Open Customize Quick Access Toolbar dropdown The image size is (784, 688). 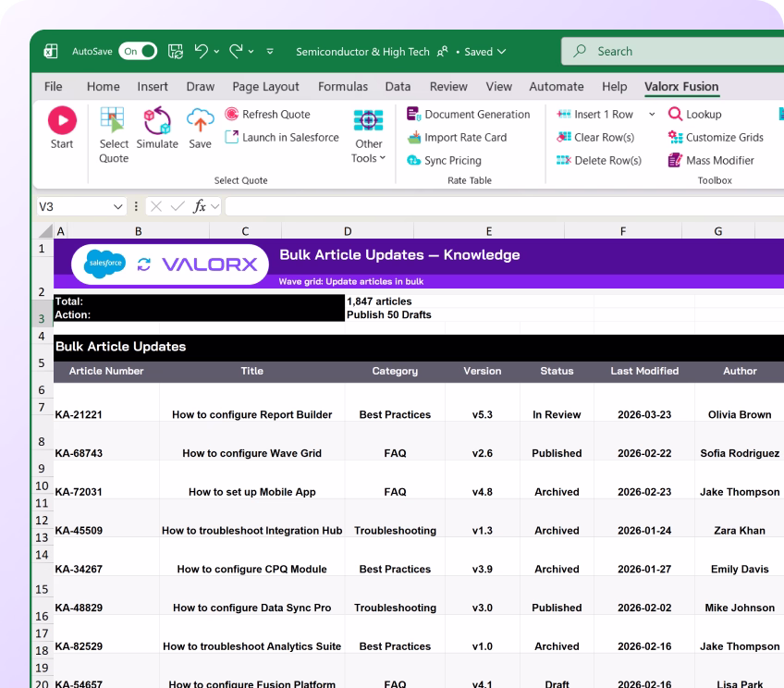pos(270,51)
